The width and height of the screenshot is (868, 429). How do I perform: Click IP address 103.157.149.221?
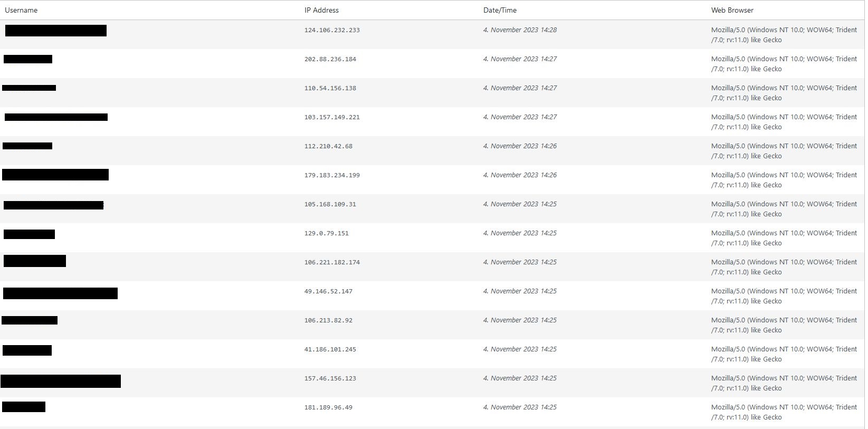332,117
